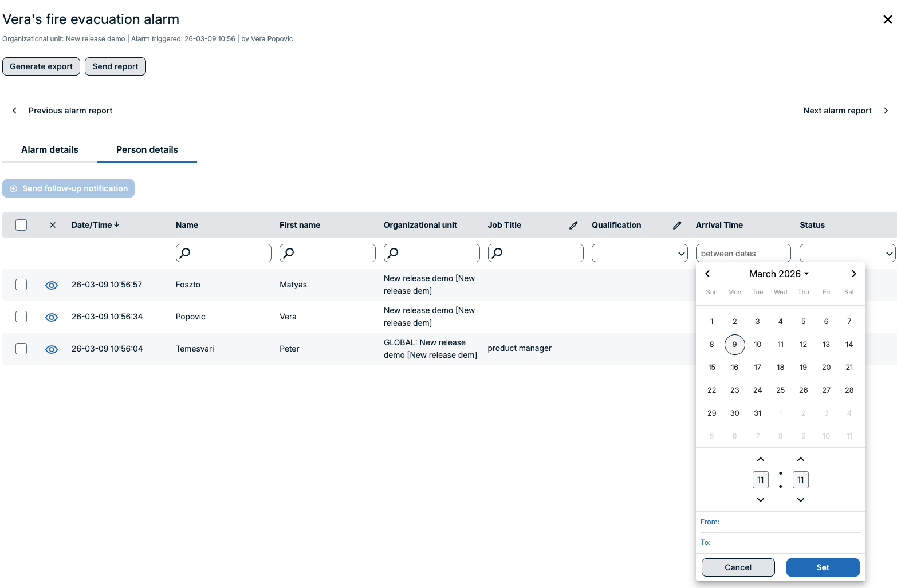
Task: Tick the select-all checkbox in header
Action: 21,225
